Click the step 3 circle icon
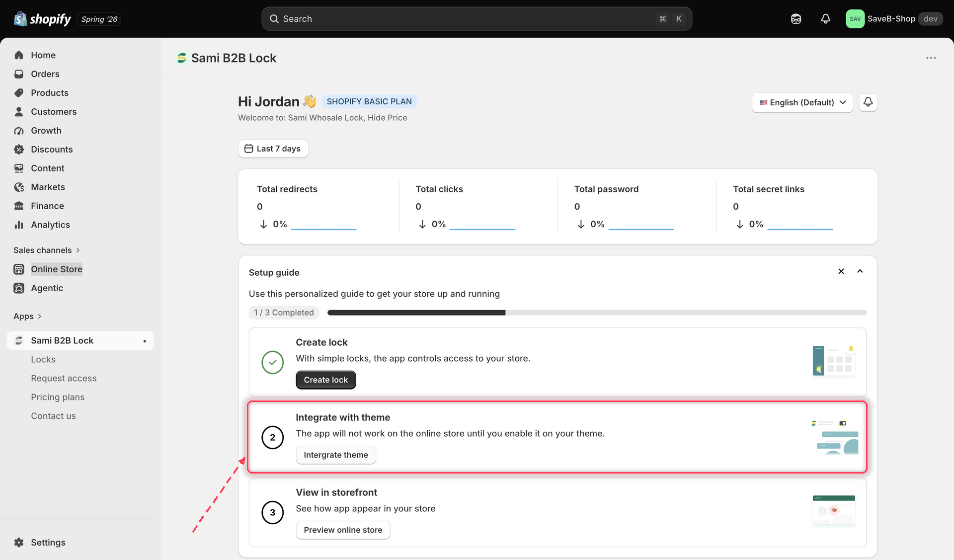 tap(272, 512)
